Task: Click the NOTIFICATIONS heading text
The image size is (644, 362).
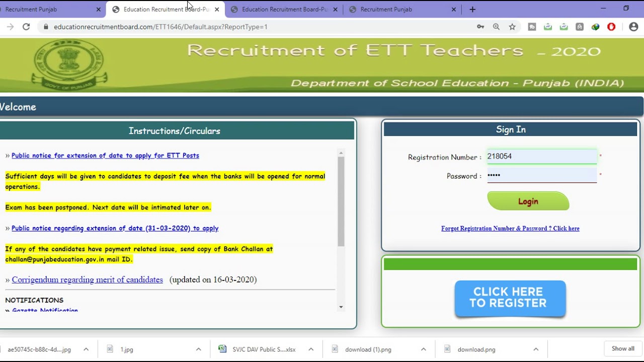Action: coord(34,300)
